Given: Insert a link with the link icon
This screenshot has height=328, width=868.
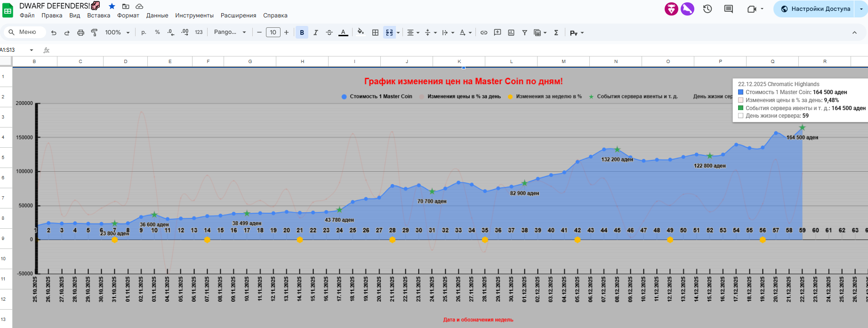Looking at the screenshot, I should click(x=483, y=32).
